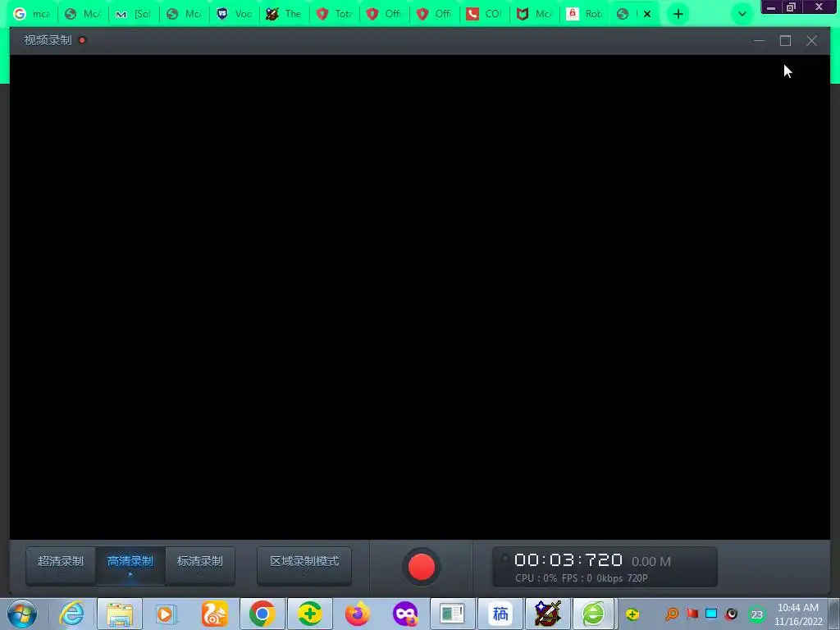Open the 稿 app on the taskbar
Viewport: 840px width, 630px height.
(500, 614)
